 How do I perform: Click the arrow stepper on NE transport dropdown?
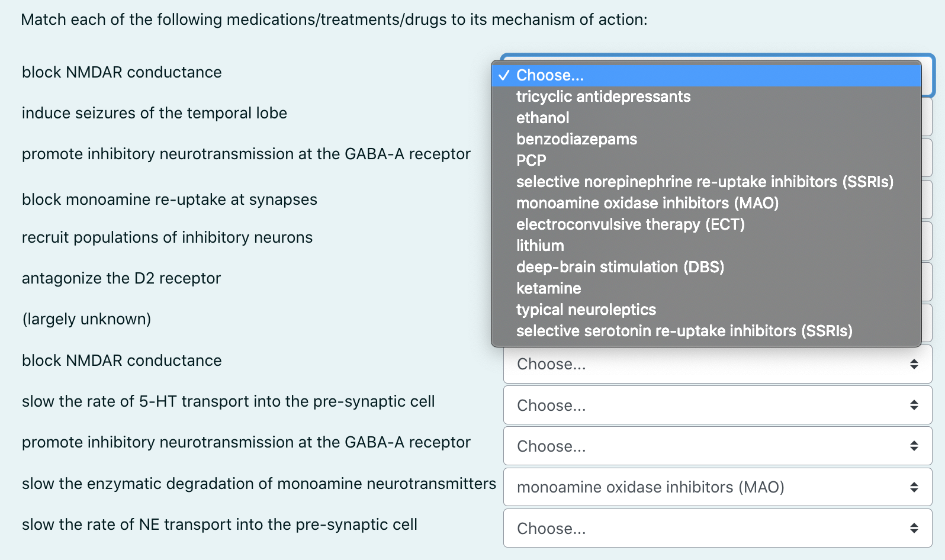pos(914,529)
